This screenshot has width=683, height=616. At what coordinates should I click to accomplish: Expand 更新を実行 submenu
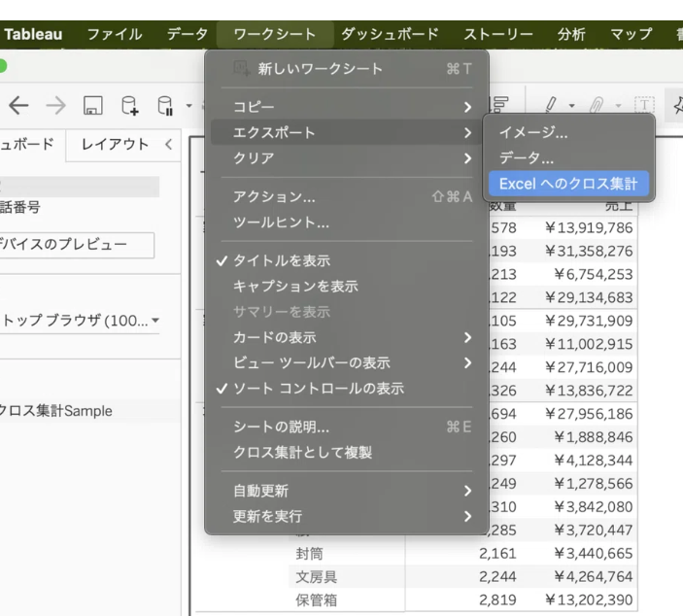point(346,516)
